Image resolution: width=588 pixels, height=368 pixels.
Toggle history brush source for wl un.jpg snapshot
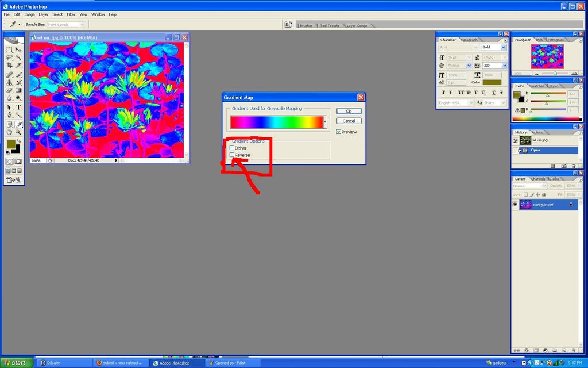[x=515, y=140]
